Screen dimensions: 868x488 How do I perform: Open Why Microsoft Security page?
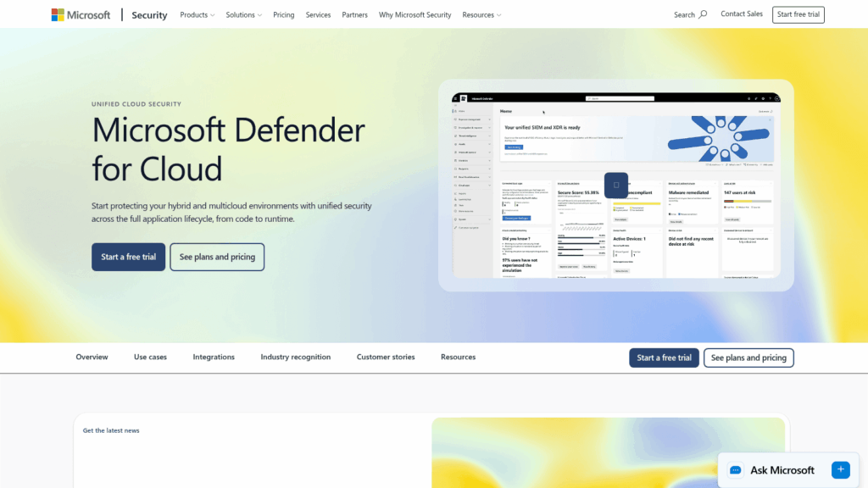(x=415, y=15)
